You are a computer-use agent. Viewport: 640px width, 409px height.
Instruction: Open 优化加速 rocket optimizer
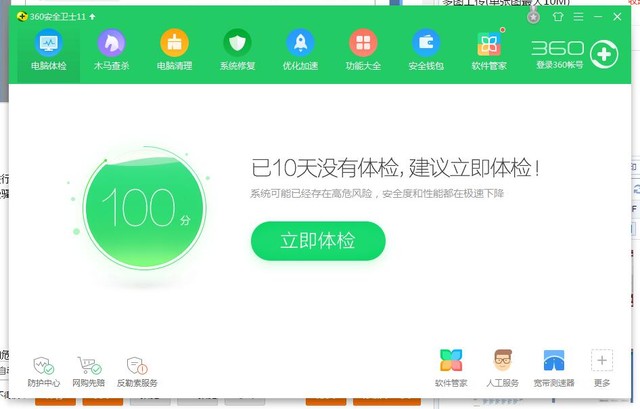pyautogui.click(x=300, y=51)
